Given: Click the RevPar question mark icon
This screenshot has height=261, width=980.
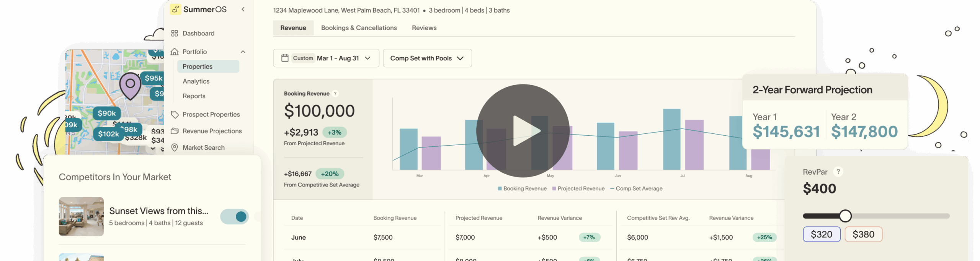Looking at the screenshot, I should (x=838, y=172).
